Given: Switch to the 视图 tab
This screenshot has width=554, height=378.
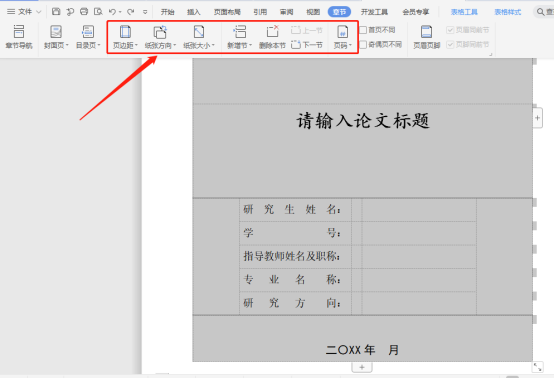Looking at the screenshot, I should click(313, 12).
